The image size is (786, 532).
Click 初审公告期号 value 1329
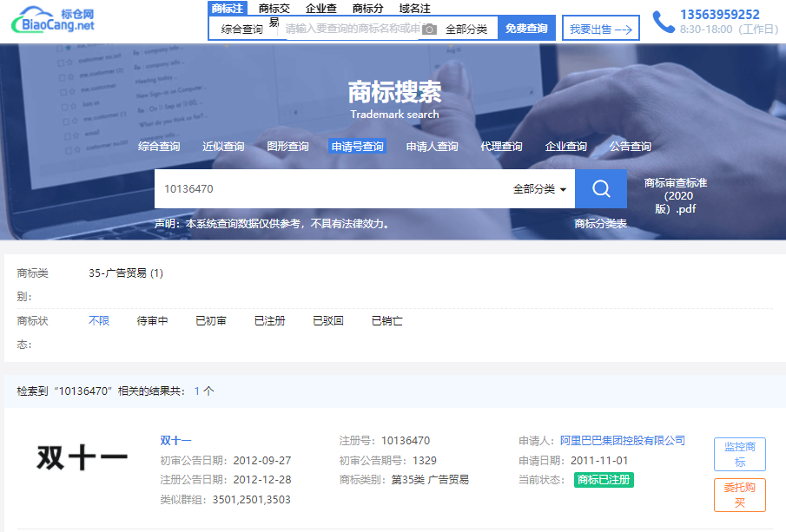[425, 460]
